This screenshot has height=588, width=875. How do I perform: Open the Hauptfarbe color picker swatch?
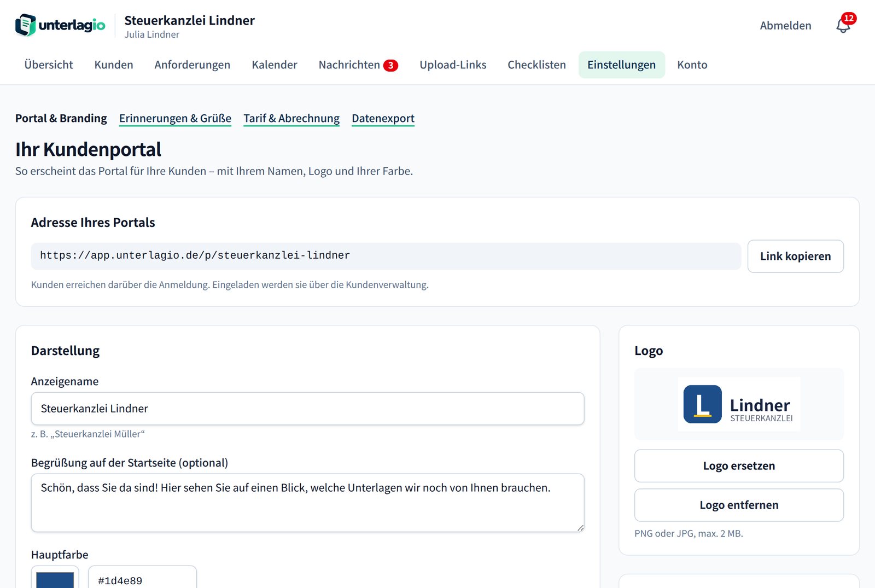(55, 579)
